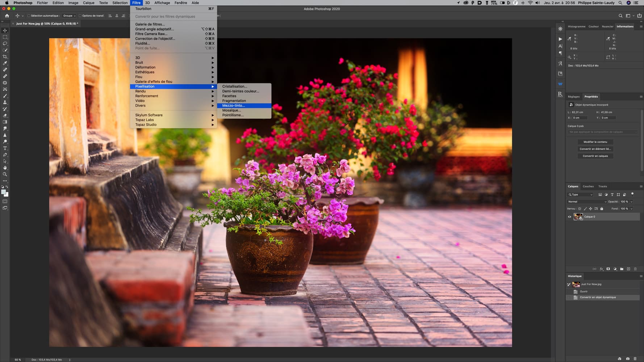Image resolution: width=644 pixels, height=362 pixels.
Task: Click the Modifier le contenu button
Action: 595,142
